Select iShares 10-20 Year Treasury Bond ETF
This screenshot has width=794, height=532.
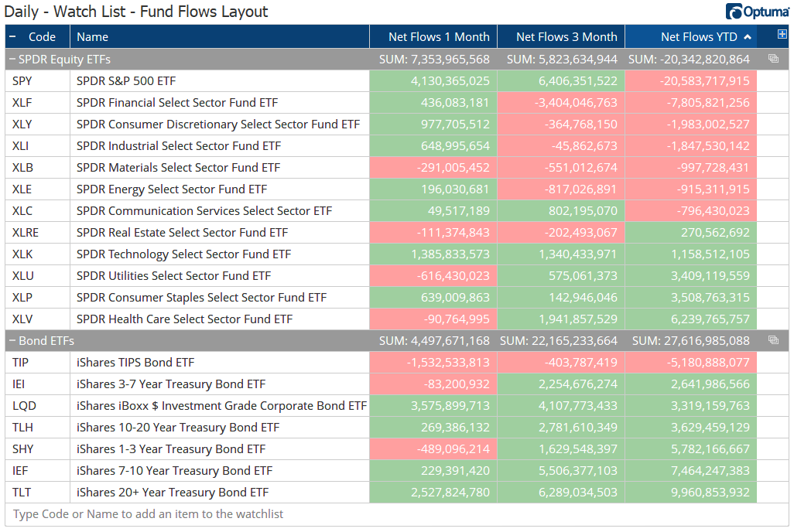click(178, 428)
